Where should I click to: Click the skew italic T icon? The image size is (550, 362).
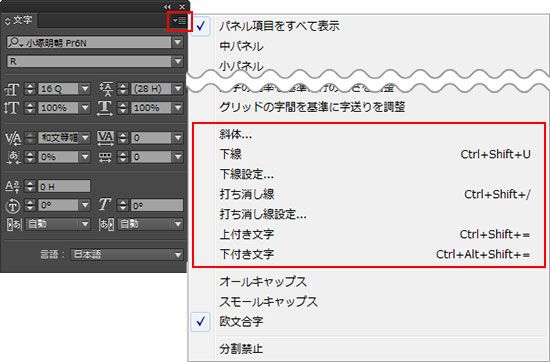click(x=105, y=205)
